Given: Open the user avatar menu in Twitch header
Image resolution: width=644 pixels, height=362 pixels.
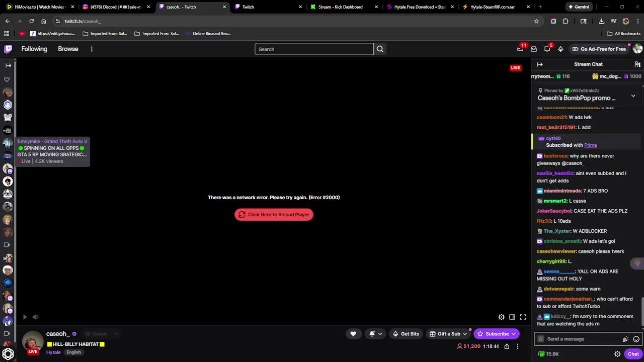Looking at the screenshot, I should [x=637, y=49].
